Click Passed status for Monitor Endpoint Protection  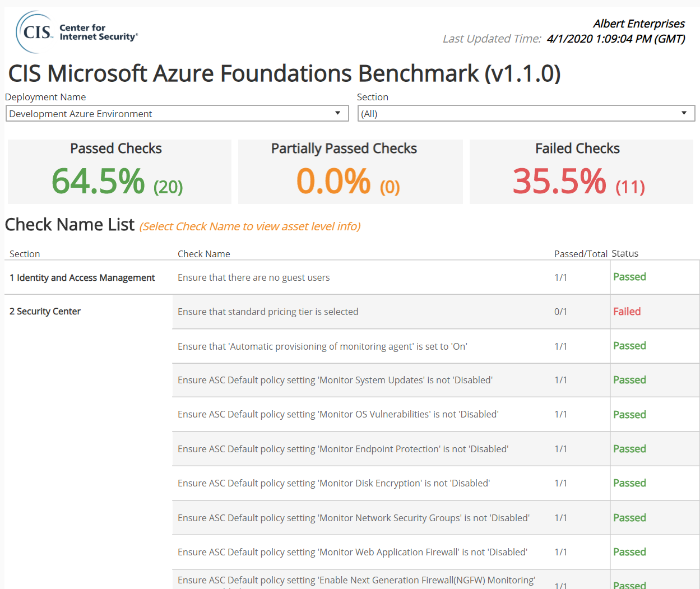629,449
